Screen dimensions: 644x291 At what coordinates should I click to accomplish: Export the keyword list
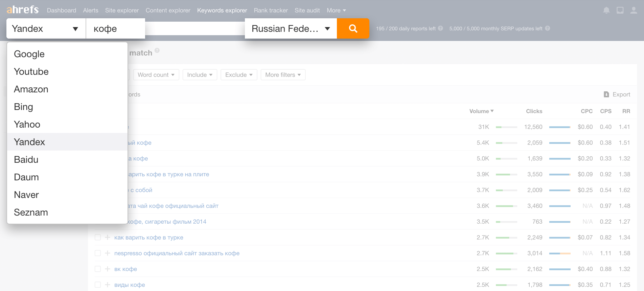[x=617, y=94]
